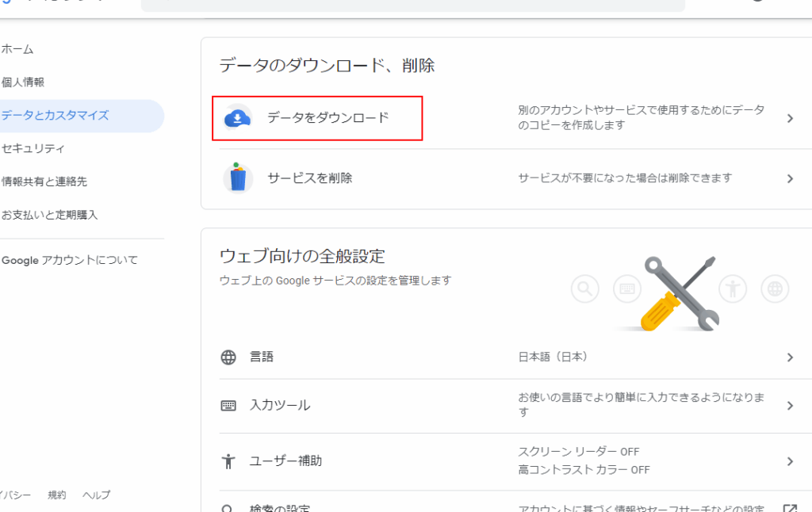Select ホーム in the sidebar

click(17, 49)
